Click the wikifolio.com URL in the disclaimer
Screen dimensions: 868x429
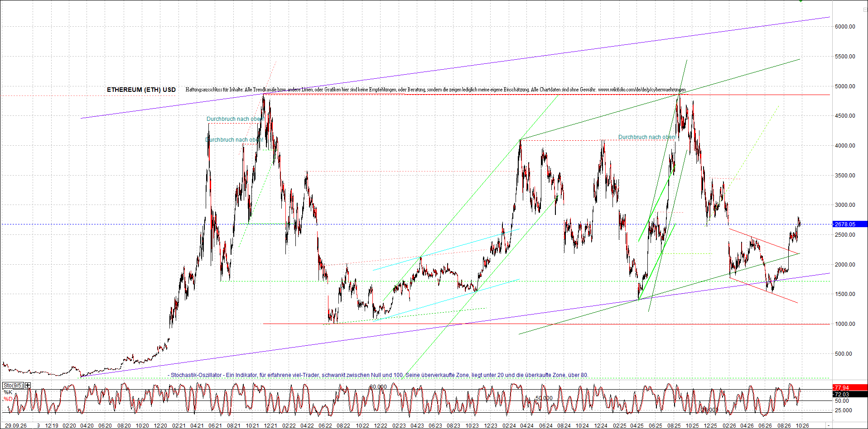(641, 90)
